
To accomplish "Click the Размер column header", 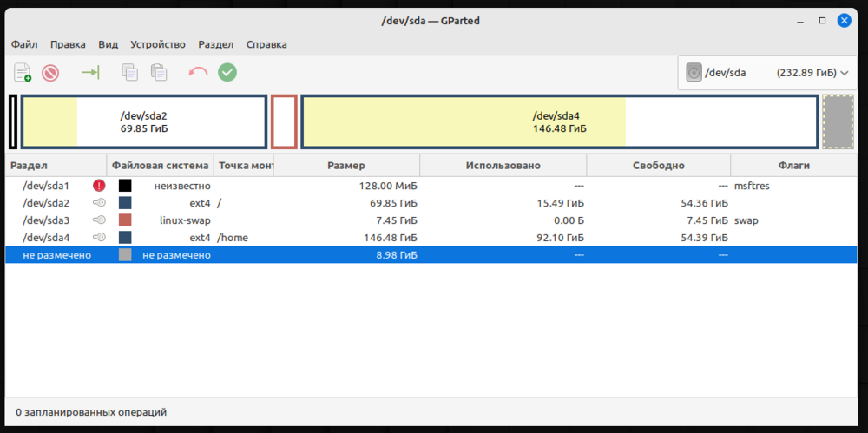I will 346,166.
